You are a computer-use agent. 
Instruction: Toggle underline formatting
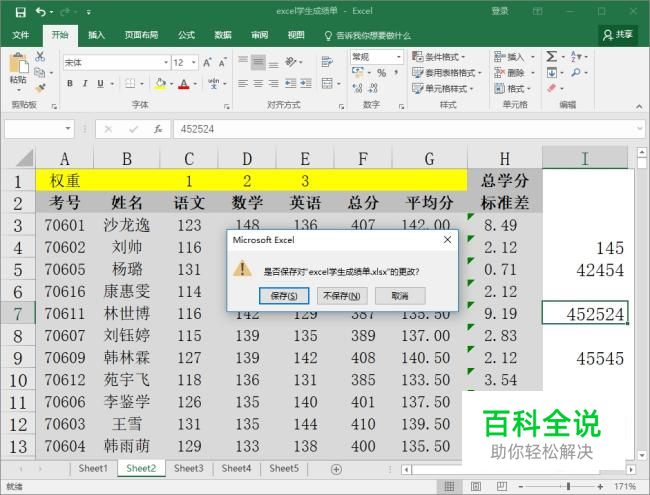[100, 84]
